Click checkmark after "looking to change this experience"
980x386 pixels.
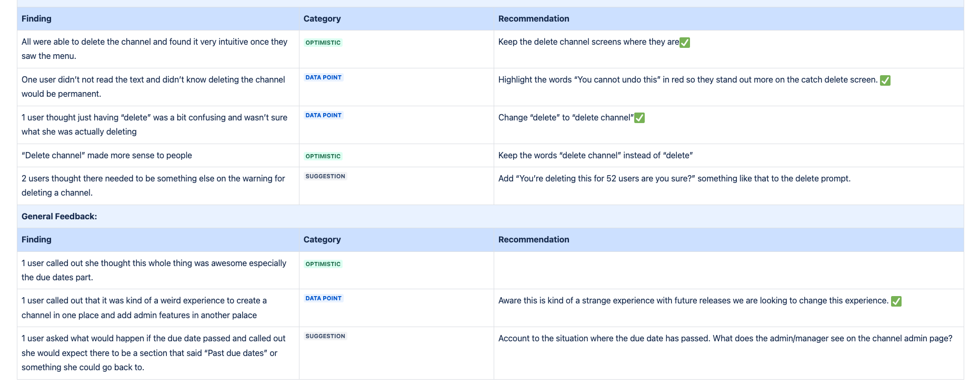click(896, 301)
